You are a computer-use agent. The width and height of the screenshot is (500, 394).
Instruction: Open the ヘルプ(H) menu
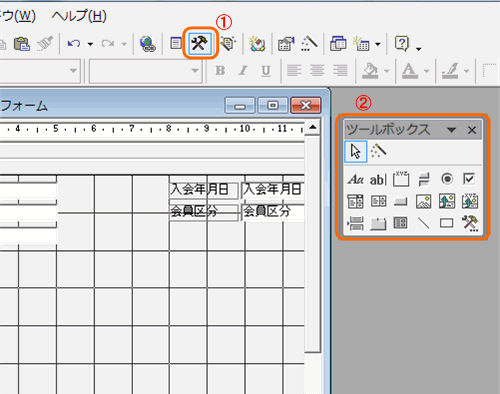click(x=79, y=16)
